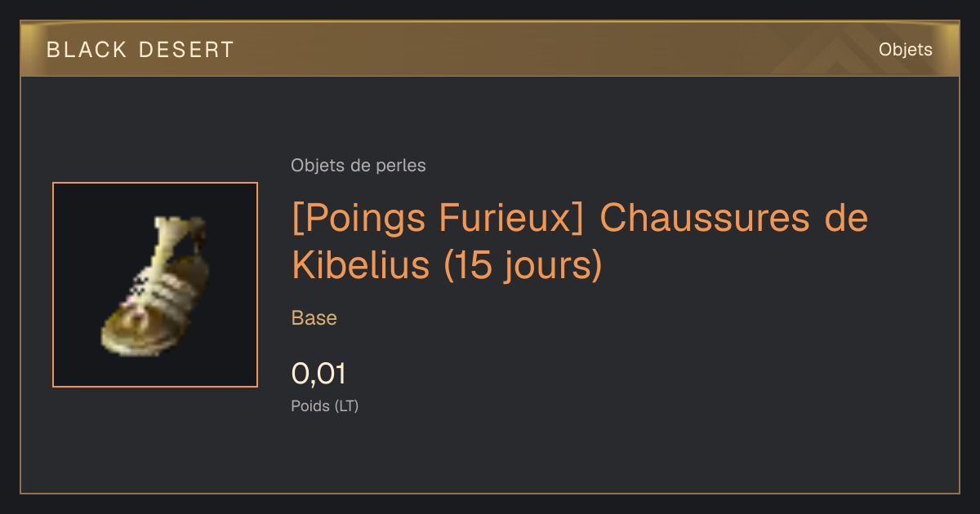Click the [Poings Furieux] class tag in title
The height and width of the screenshot is (514, 980).
click(438, 219)
